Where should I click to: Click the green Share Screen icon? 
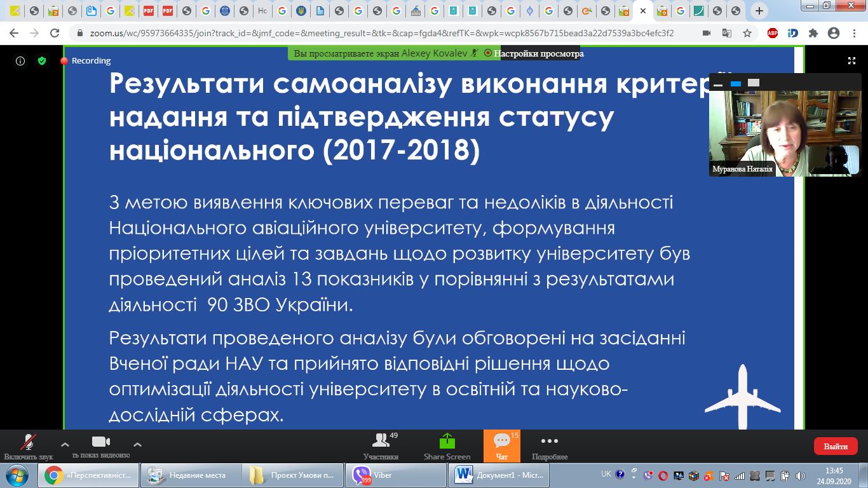coord(447,442)
